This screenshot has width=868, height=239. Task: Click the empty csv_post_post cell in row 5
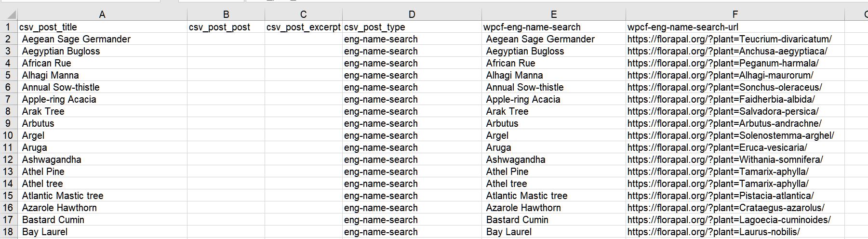[226, 75]
